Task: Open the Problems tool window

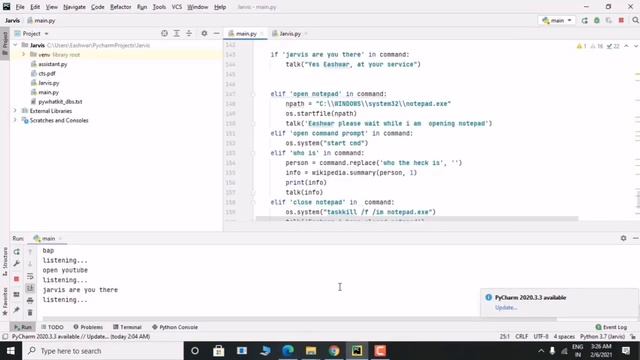Action: coord(88,327)
